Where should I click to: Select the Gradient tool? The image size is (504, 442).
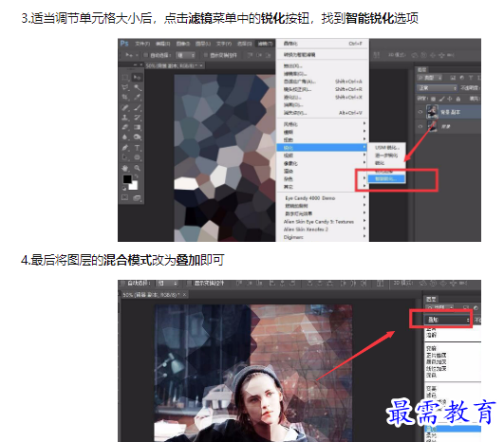click(138, 127)
